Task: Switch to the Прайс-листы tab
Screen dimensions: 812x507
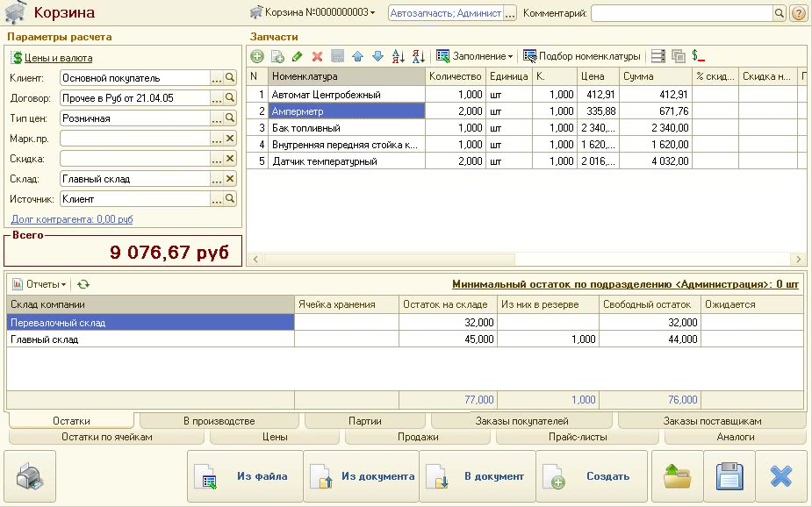Action: [578, 437]
